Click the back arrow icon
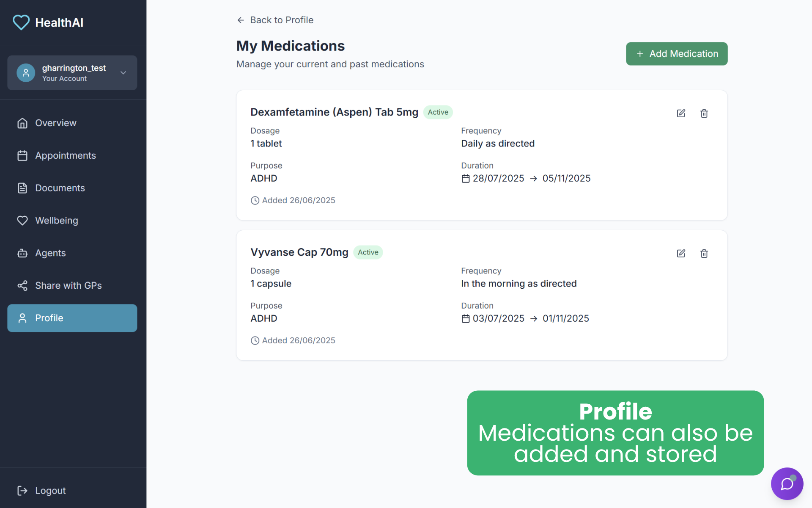812x508 pixels. [241, 20]
